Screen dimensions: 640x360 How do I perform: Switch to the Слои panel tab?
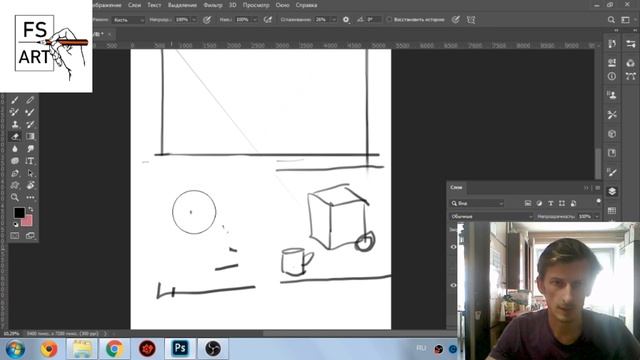(456, 187)
